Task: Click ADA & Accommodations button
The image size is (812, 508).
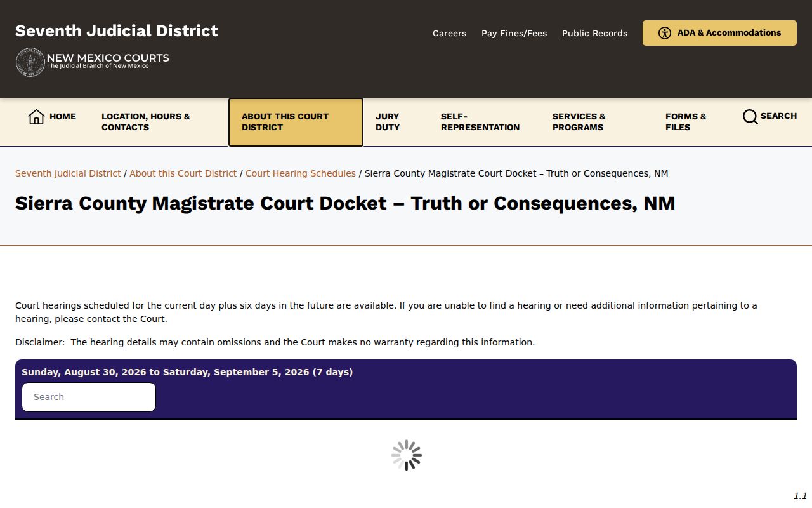Action: (719, 33)
